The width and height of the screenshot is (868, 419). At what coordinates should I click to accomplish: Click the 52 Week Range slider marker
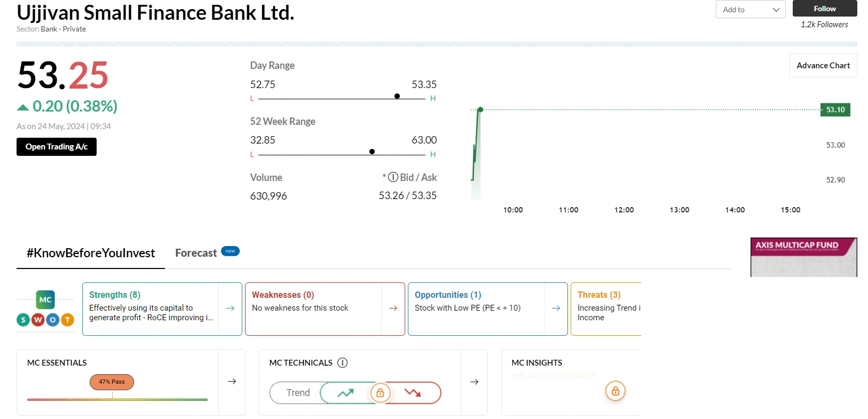pyautogui.click(x=372, y=152)
